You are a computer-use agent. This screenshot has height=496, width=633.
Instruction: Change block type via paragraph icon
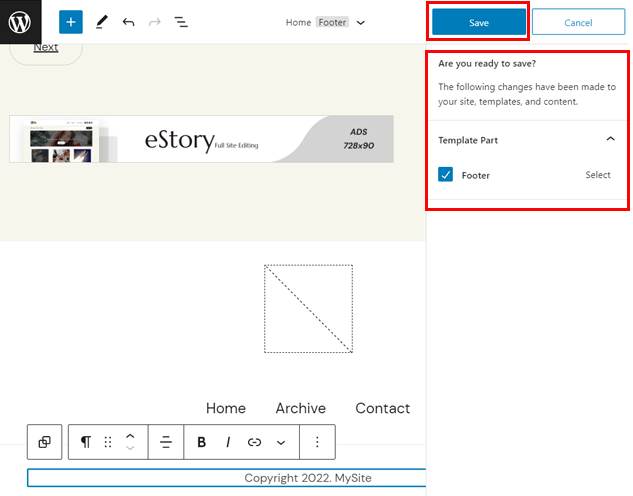click(x=86, y=442)
